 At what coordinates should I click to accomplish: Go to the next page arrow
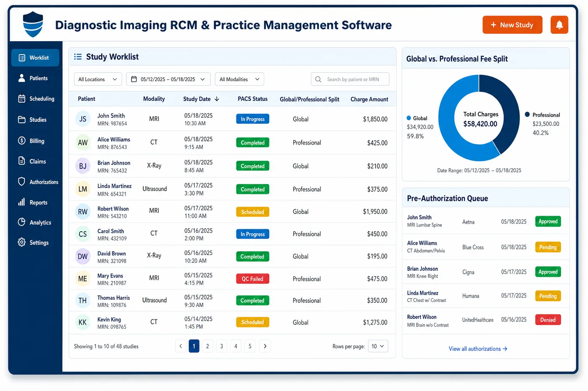coord(265,346)
